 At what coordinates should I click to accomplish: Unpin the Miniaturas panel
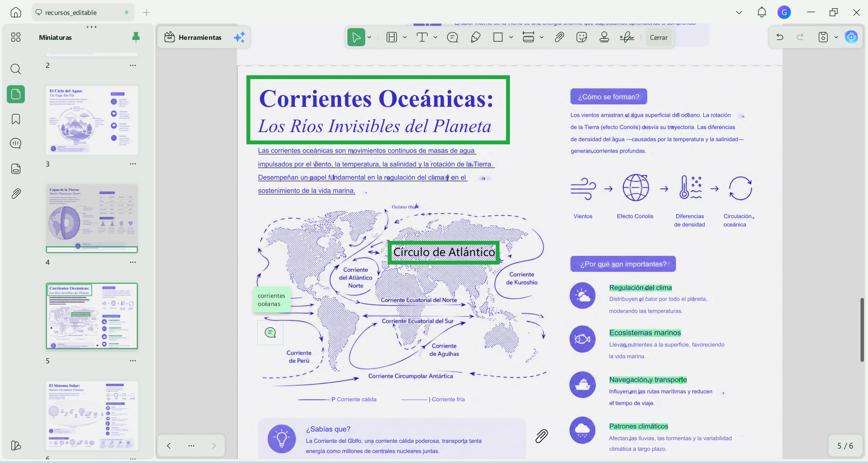[136, 37]
